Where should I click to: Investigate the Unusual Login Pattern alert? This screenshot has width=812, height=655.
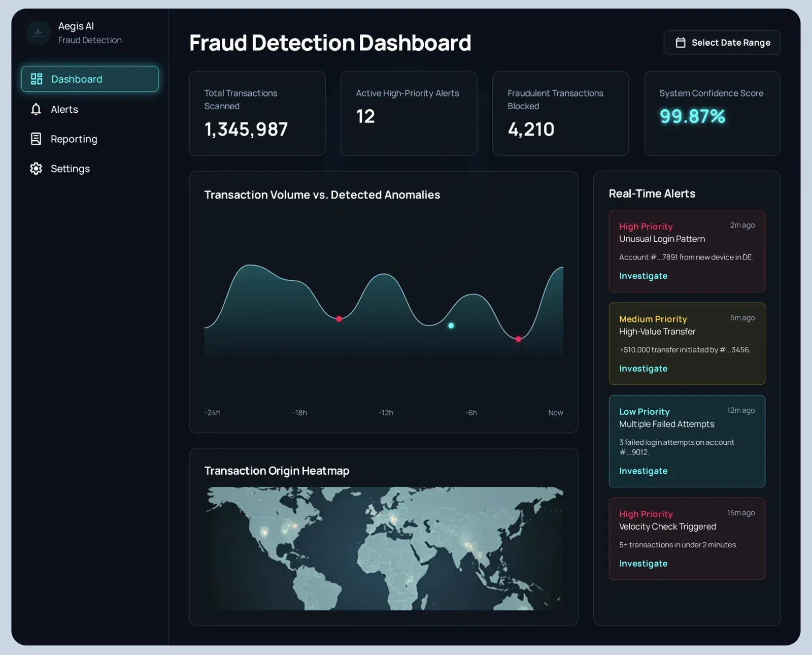(x=643, y=276)
